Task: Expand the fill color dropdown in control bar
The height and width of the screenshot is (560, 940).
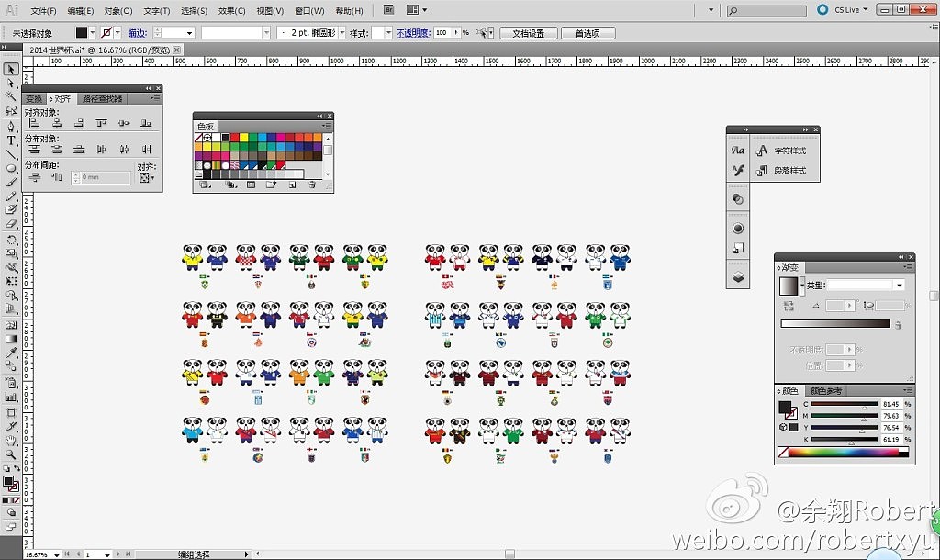Action: click(92, 32)
